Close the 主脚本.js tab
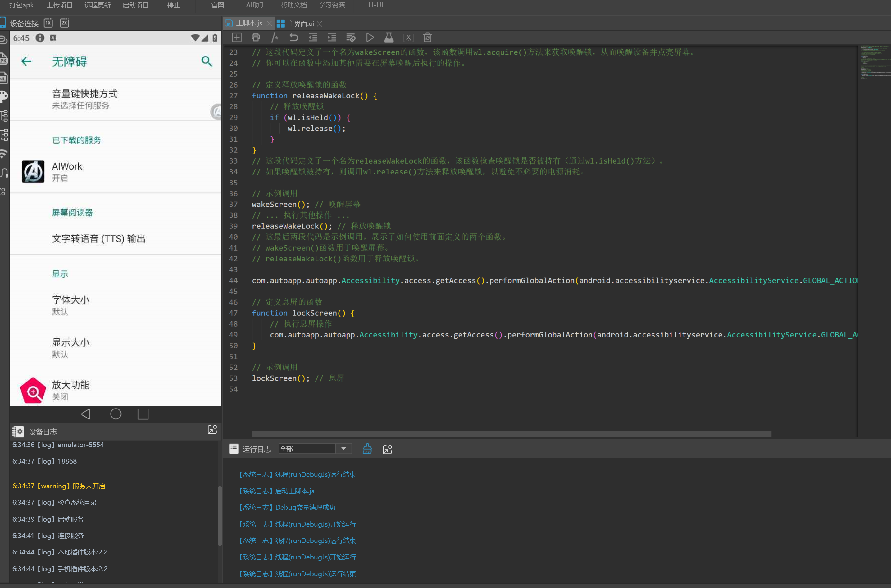The height and width of the screenshot is (588, 891). 269,24
